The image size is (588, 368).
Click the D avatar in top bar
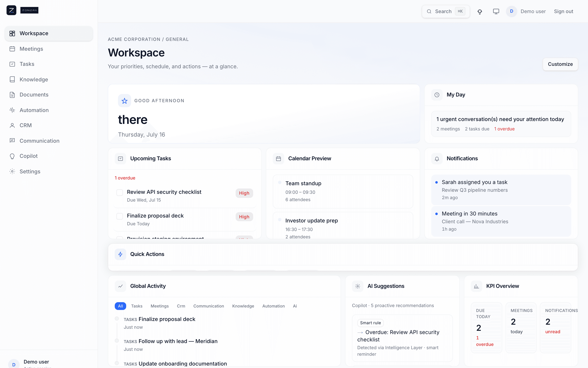click(511, 11)
